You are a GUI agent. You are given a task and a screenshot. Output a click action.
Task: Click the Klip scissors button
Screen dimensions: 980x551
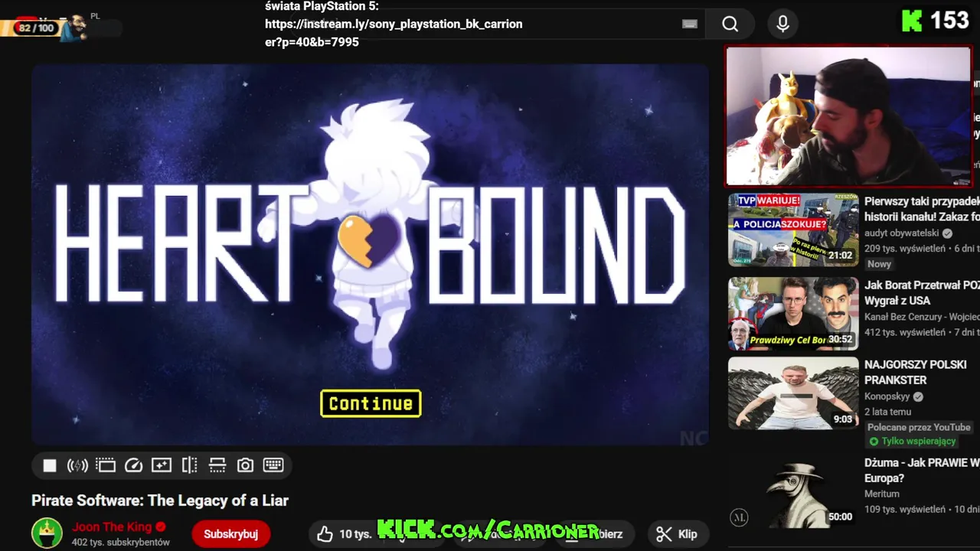[x=677, y=534]
